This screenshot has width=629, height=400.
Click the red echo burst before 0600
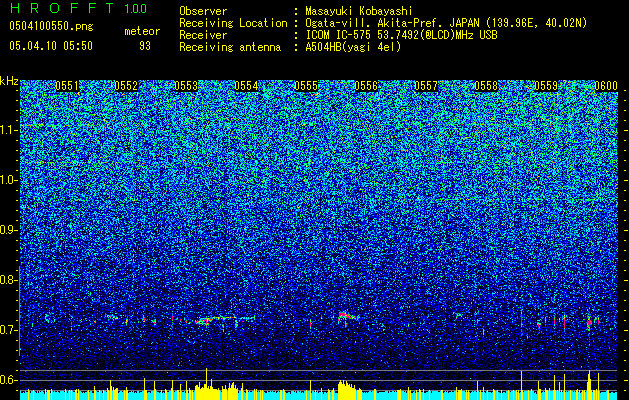(x=589, y=322)
